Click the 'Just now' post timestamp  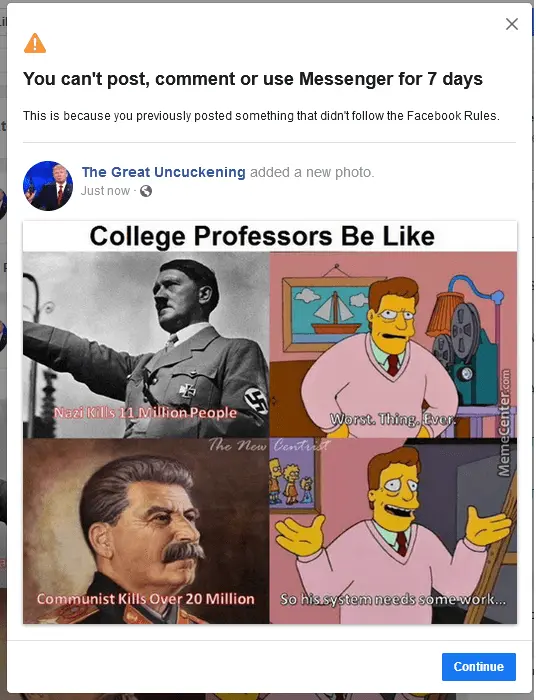pyautogui.click(x=105, y=191)
